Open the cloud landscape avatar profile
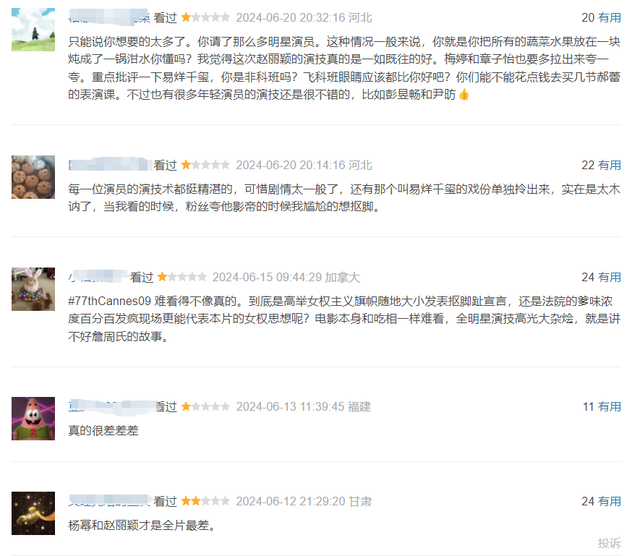This screenshot has width=640, height=556. 33,29
